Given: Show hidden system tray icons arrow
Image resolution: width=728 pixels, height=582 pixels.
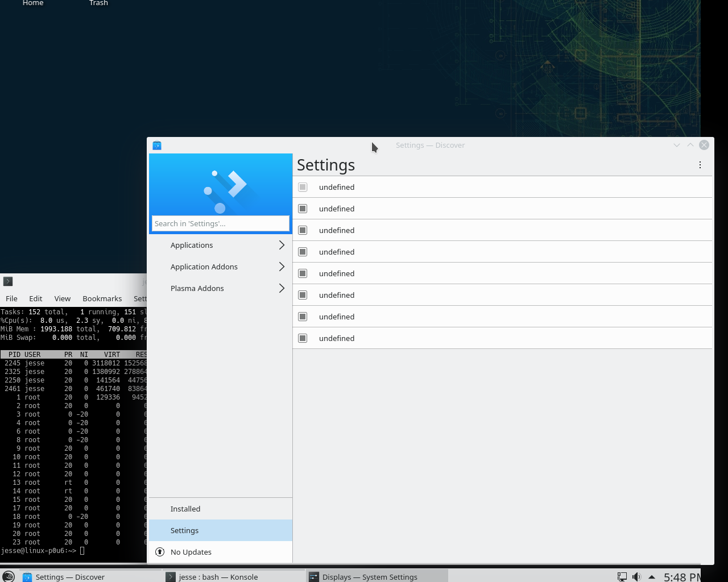Looking at the screenshot, I should (652, 577).
